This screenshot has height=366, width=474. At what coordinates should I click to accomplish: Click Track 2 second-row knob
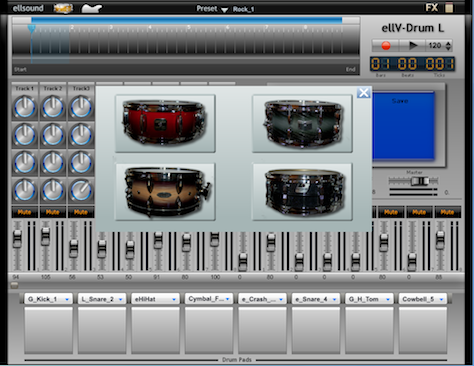(53, 135)
